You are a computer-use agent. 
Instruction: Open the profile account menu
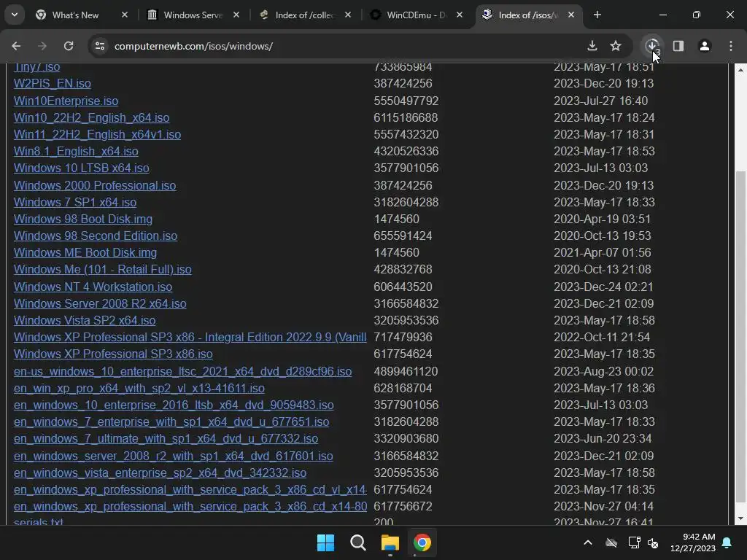[x=705, y=46]
